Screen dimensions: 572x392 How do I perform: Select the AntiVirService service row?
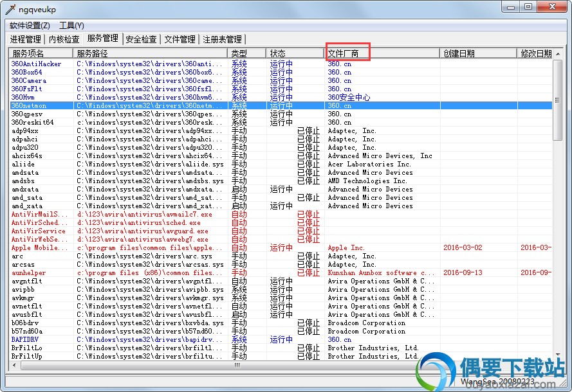pos(281,231)
